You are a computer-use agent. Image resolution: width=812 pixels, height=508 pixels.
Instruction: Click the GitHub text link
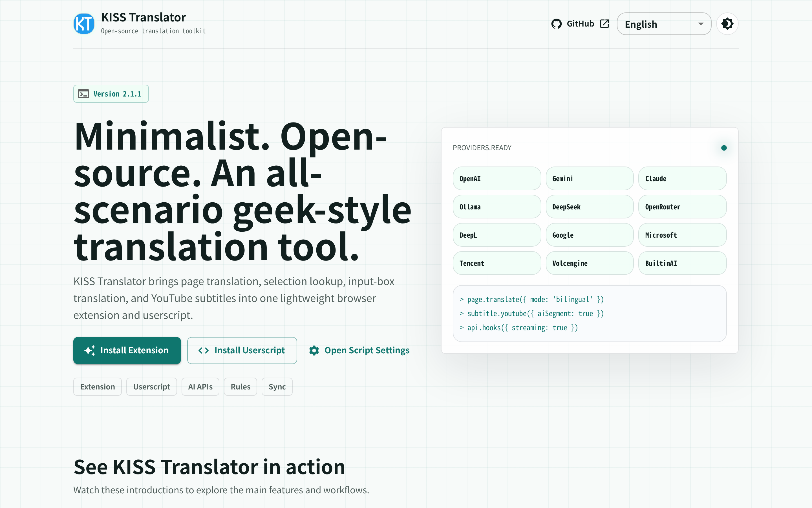(580, 24)
